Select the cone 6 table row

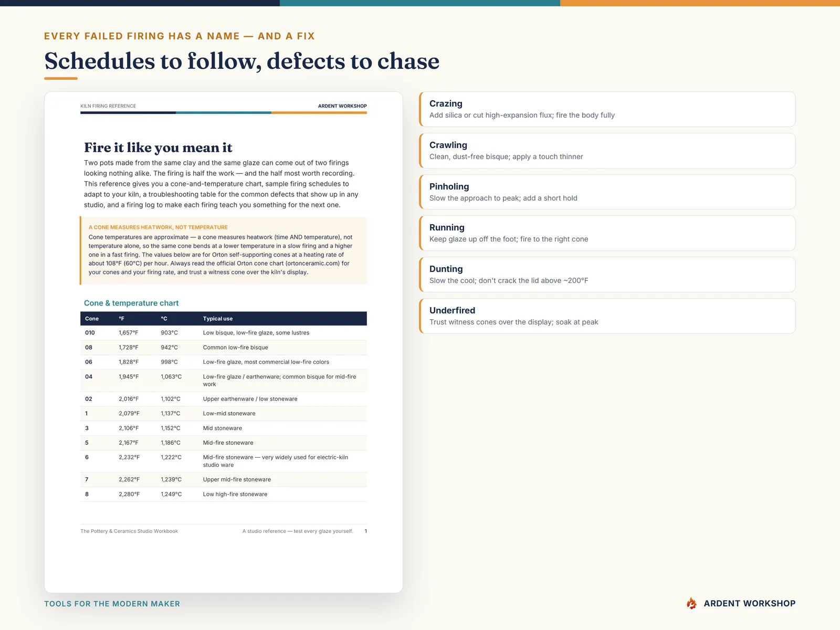pos(224,461)
